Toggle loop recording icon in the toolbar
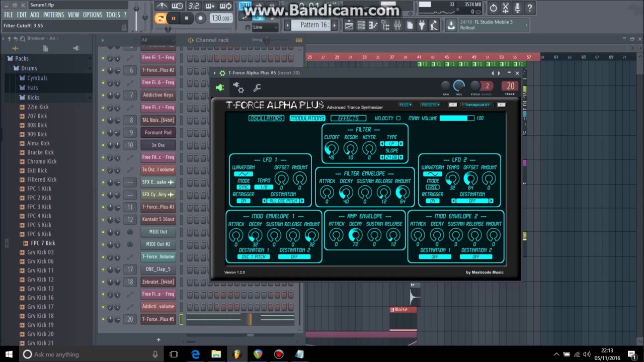Screen dimensions: 644x362 [x=226, y=6]
